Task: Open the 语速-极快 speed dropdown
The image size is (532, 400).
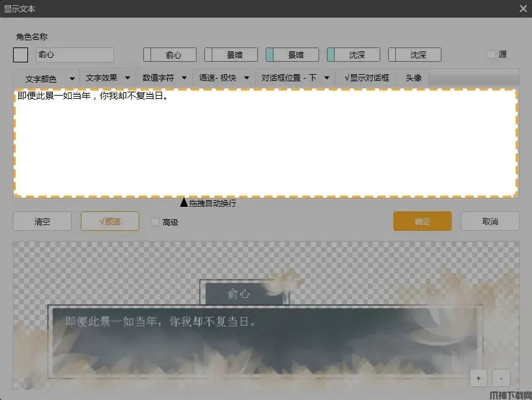Action: coord(223,78)
